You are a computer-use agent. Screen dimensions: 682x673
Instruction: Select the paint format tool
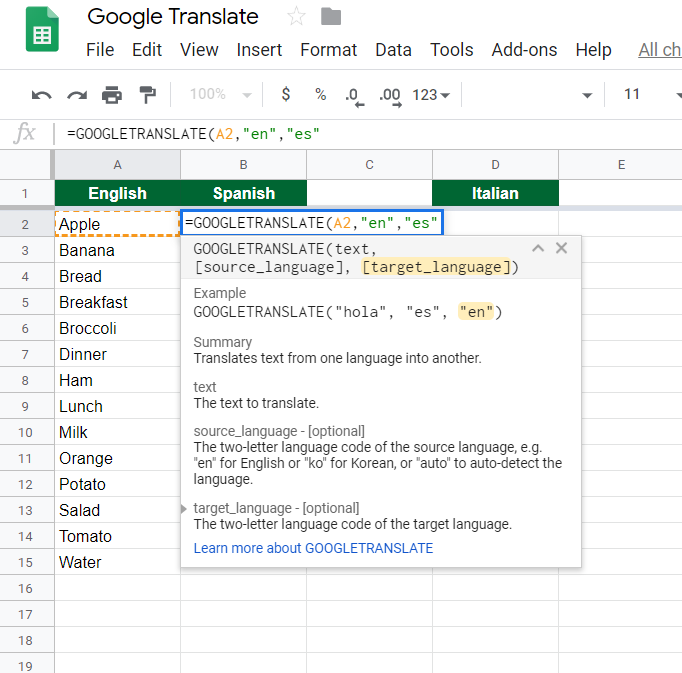click(x=147, y=95)
